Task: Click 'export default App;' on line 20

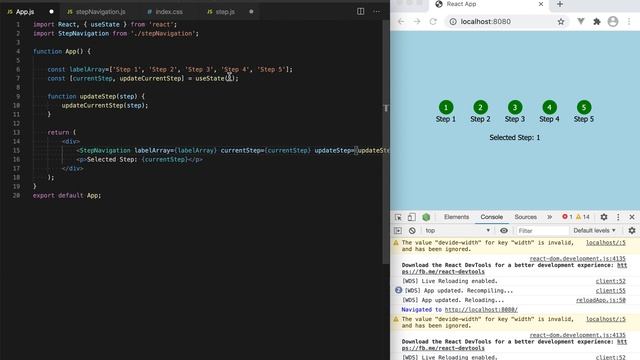Action: point(67,196)
